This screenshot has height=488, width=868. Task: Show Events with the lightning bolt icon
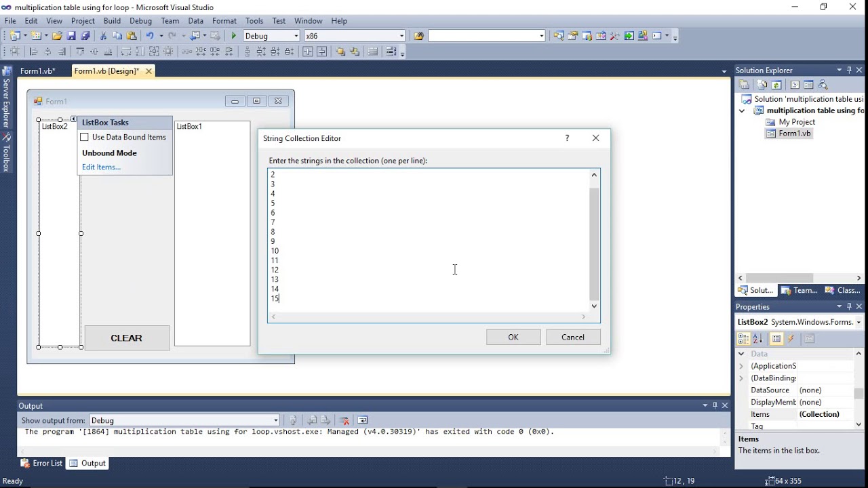(791, 339)
